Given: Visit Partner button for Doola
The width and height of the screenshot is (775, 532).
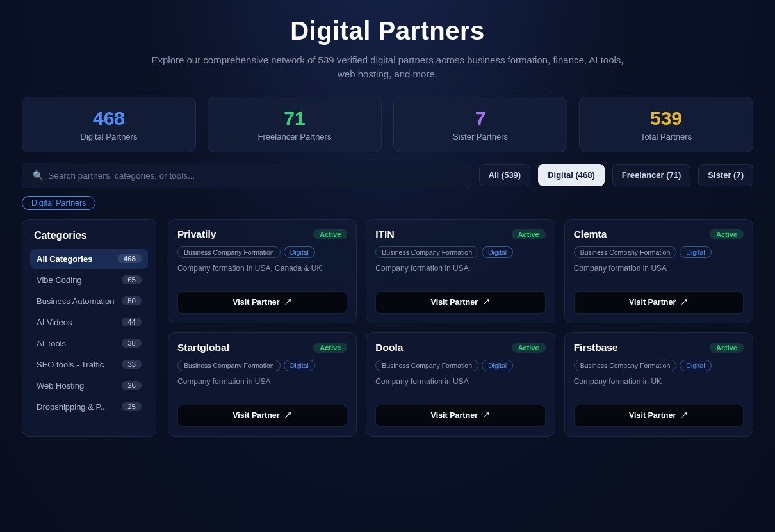Looking at the screenshot, I should (460, 415).
